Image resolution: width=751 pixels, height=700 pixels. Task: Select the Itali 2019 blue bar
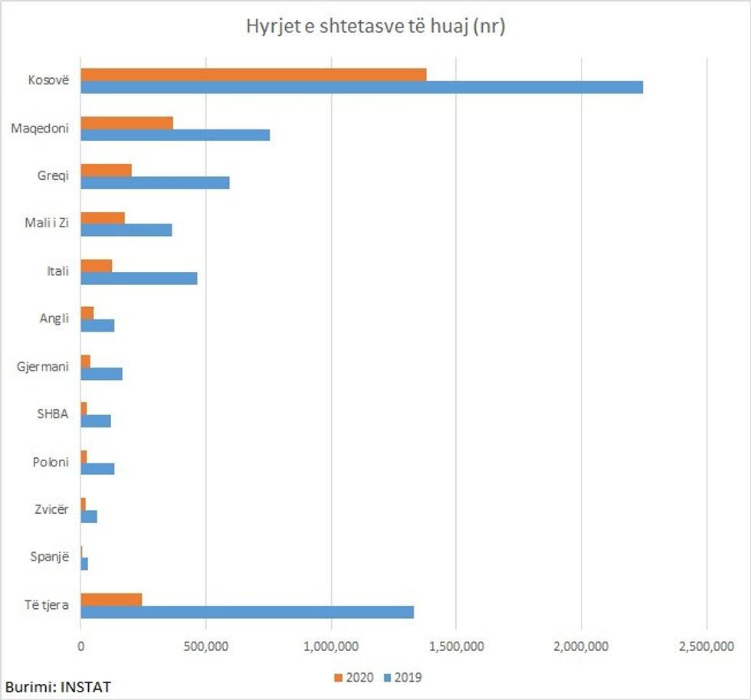tap(139, 277)
